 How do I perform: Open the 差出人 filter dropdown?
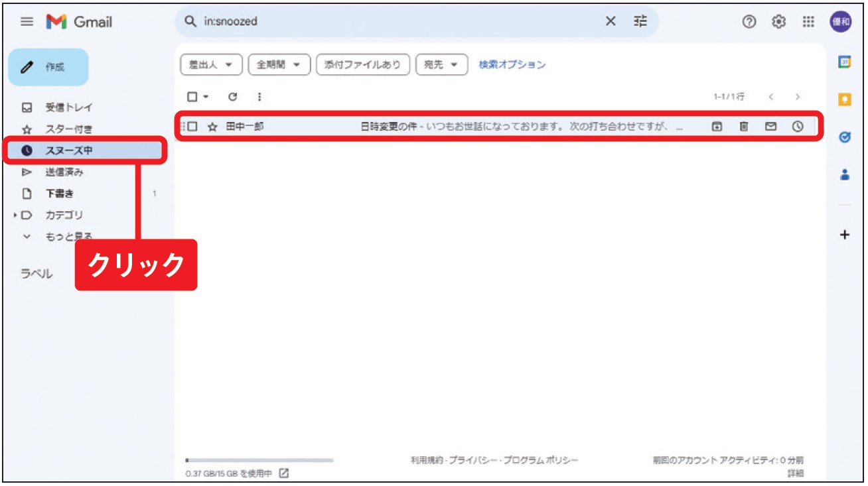(x=211, y=64)
